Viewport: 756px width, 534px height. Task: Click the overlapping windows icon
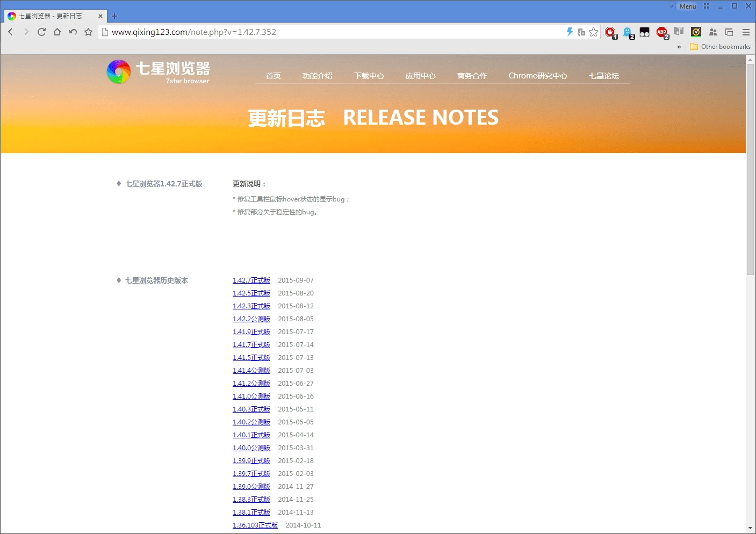point(729,32)
